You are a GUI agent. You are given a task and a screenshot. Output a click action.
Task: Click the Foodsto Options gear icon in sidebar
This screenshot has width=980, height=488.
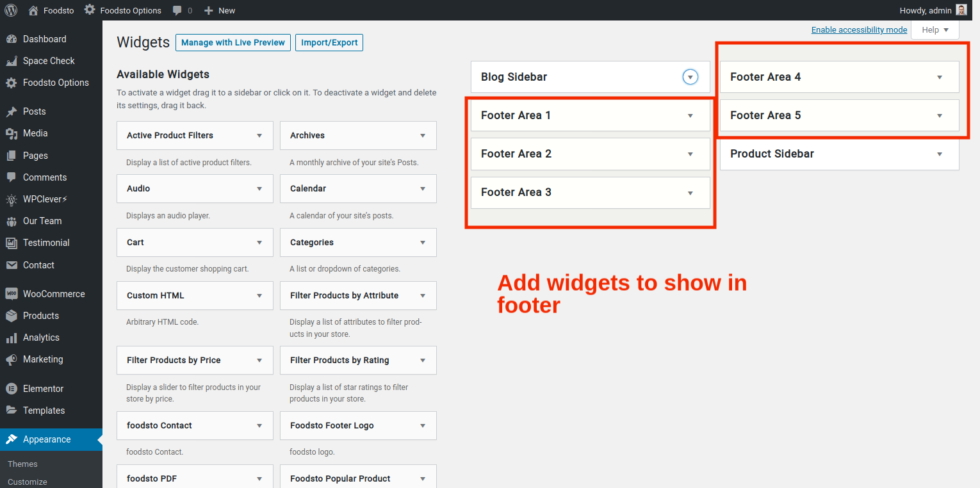pyautogui.click(x=12, y=83)
